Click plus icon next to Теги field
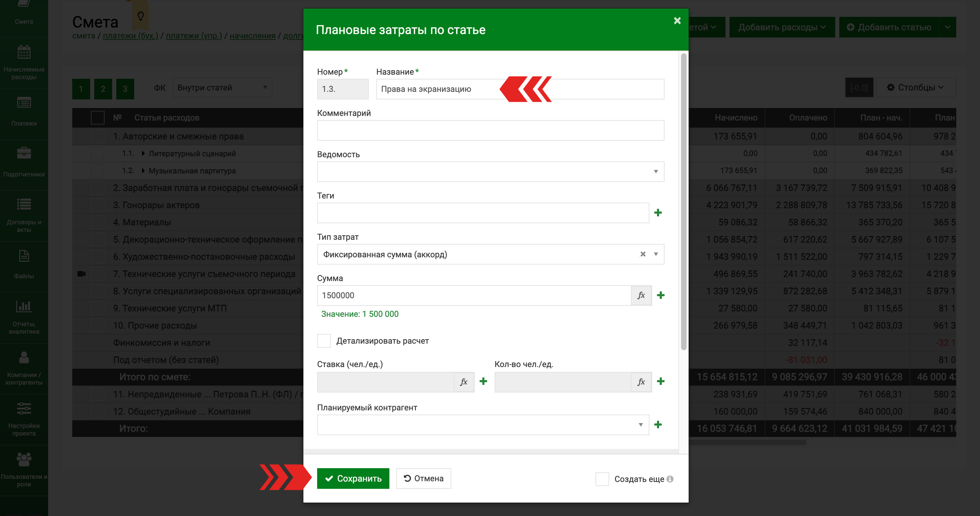Image resolution: width=980 pixels, height=516 pixels. 658,213
